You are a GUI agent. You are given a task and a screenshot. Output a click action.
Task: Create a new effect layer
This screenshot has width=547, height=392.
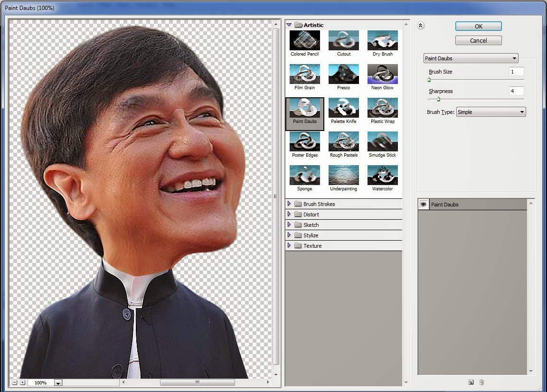pos(471,382)
